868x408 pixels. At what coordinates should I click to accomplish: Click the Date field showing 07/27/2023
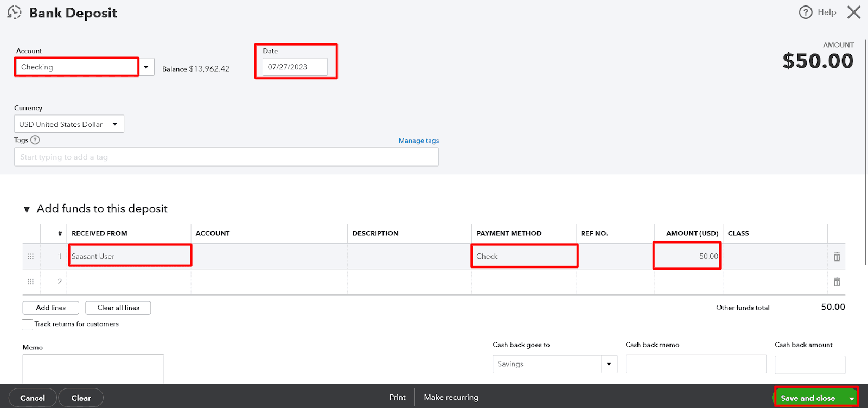295,67
